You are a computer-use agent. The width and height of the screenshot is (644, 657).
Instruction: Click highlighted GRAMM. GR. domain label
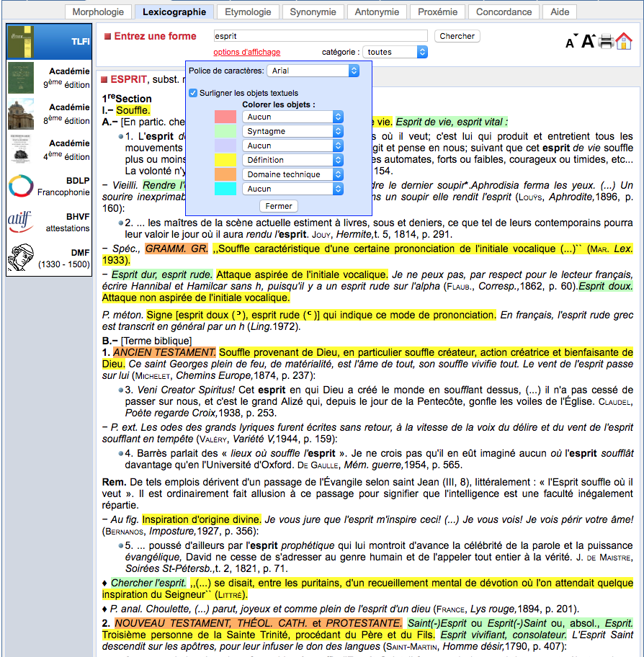pyautogui.click(x=176, y=249)
